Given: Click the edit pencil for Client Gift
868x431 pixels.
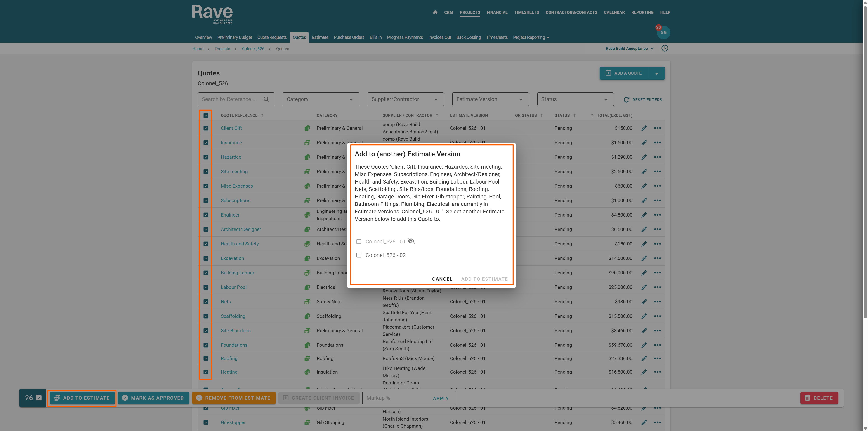Looking at the screenshot, I should [644, 128].
